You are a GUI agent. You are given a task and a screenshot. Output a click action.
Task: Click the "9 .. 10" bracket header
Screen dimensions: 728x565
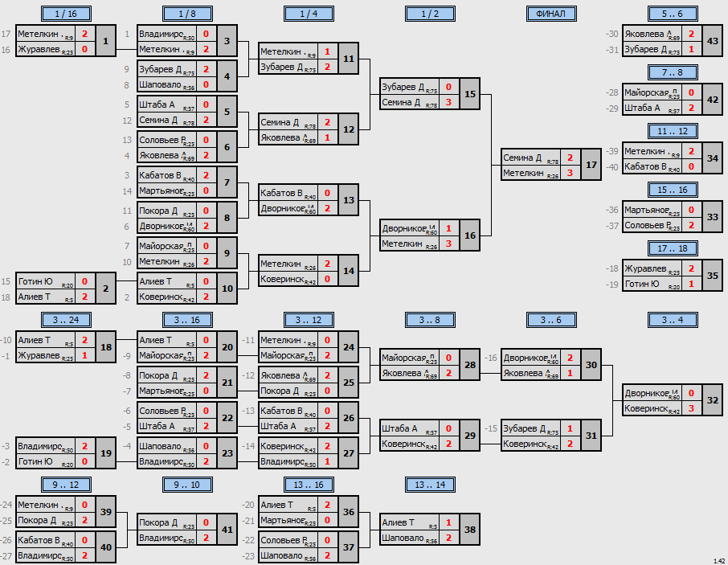tap(187, 485)
